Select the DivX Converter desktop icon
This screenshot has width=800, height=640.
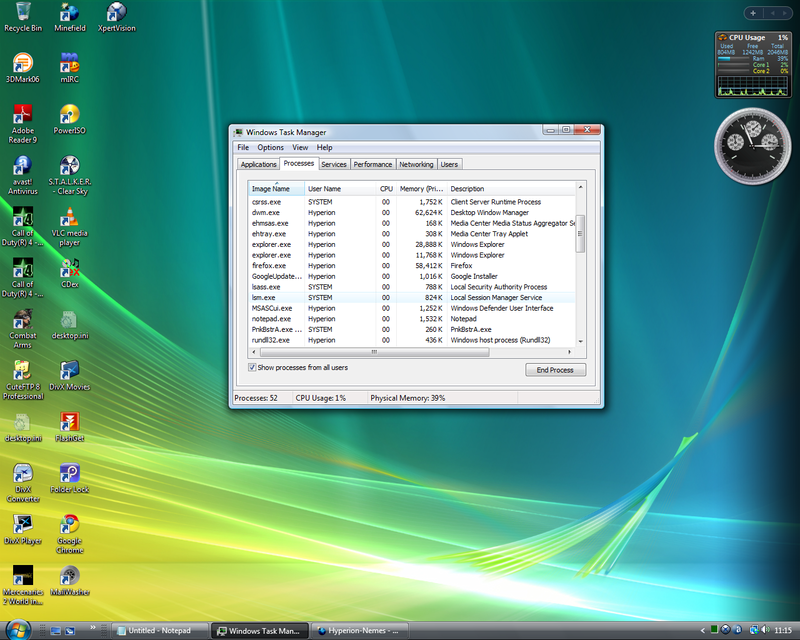23,483
